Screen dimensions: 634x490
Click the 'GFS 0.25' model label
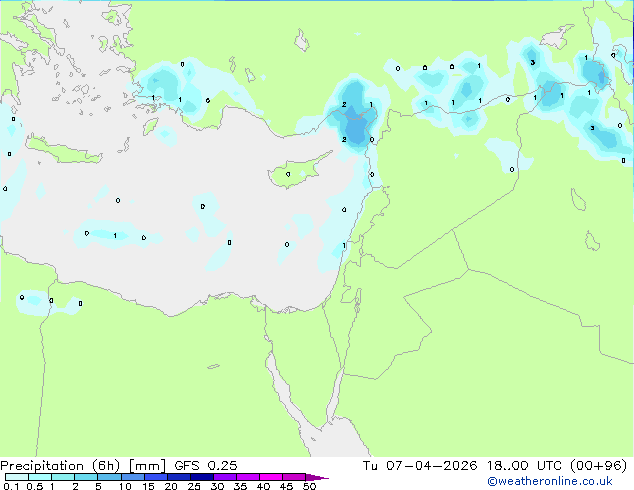tap(206, 466)
